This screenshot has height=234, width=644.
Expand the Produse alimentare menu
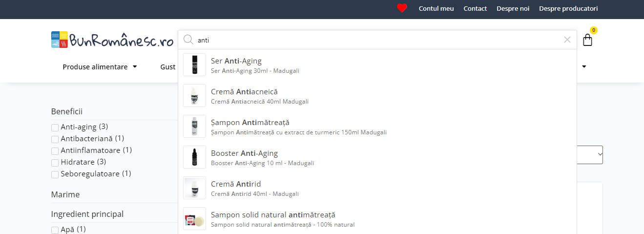coord(100,67)
